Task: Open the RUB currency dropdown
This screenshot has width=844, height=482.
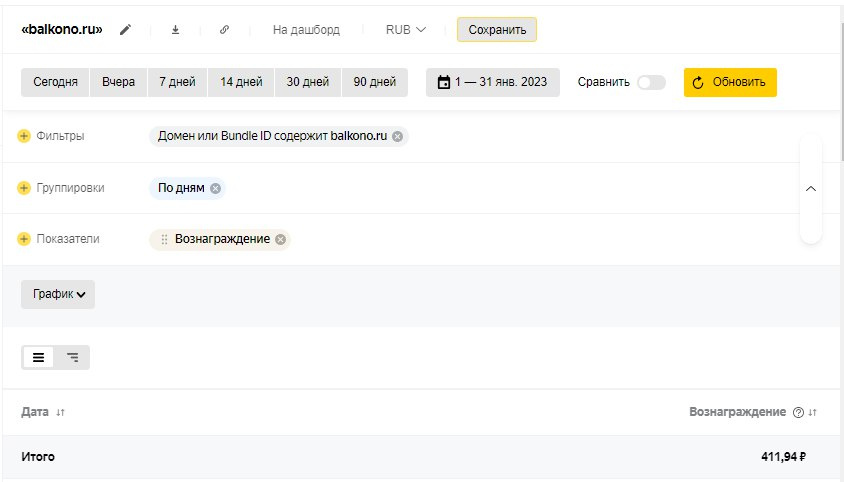Action: pos(406,30)
